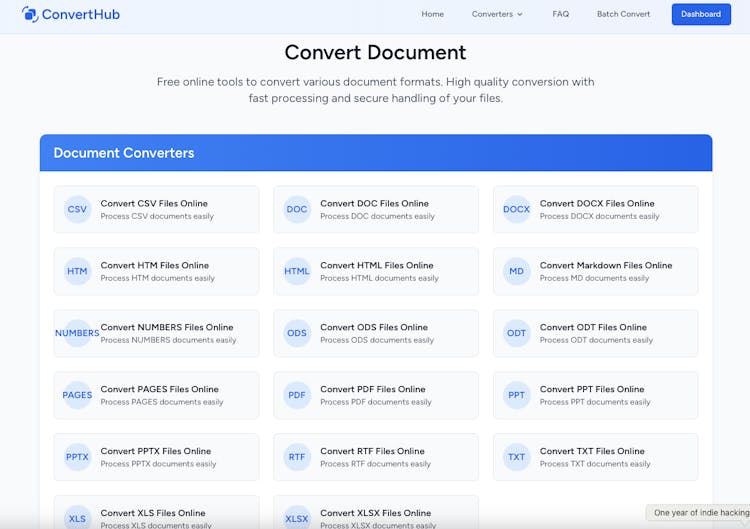This screenshot has width=750, height=529.
Task: Open Convert HTML Files Online link
Action: pyautogui.click(x=376, y=265)
